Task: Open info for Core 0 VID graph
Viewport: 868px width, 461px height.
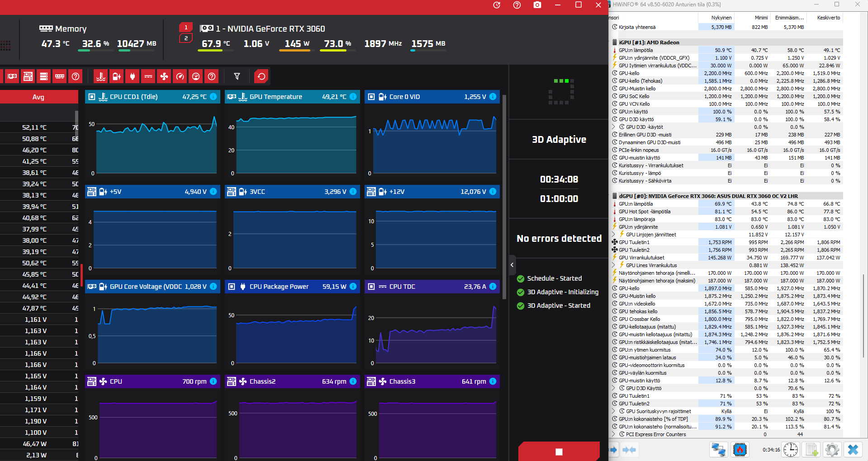Action: point(493,97)
